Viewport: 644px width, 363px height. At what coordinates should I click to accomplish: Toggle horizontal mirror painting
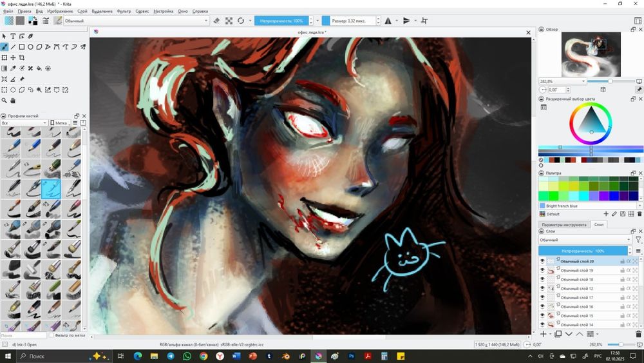(x=388, y=21)
